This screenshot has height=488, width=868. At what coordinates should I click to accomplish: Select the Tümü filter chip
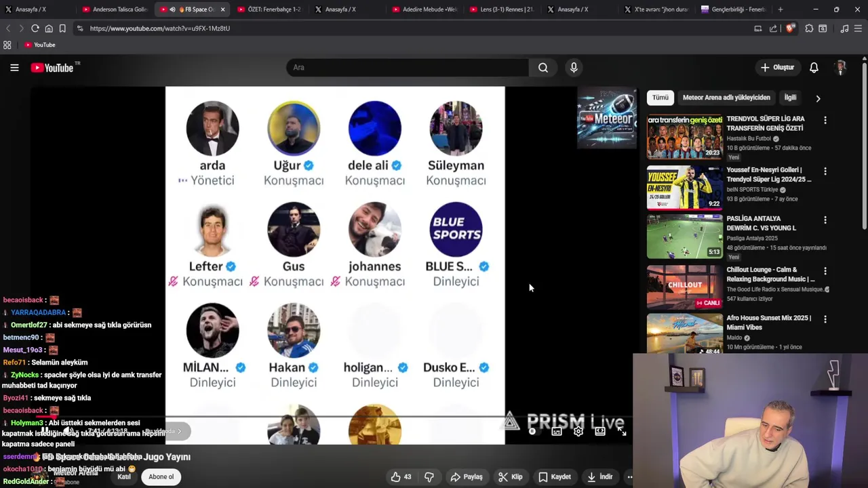click(660, 98)
